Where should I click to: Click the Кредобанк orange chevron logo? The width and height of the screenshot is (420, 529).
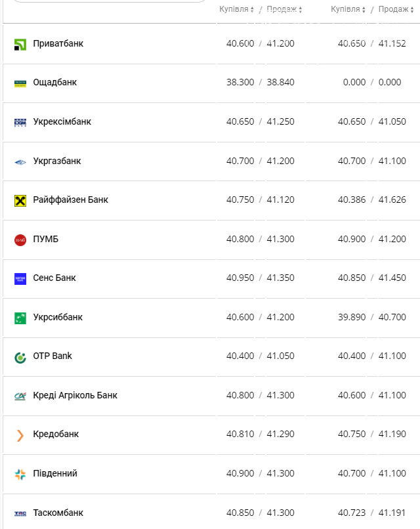[x=20, y=434]
